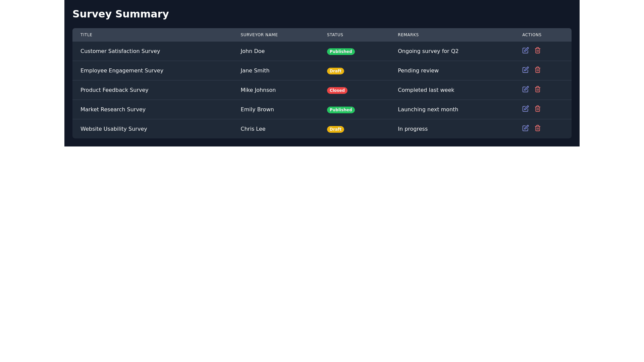Delete the Market Research Survey entry
This screenshot has height=362, width=644.
(x=537, y=109)
